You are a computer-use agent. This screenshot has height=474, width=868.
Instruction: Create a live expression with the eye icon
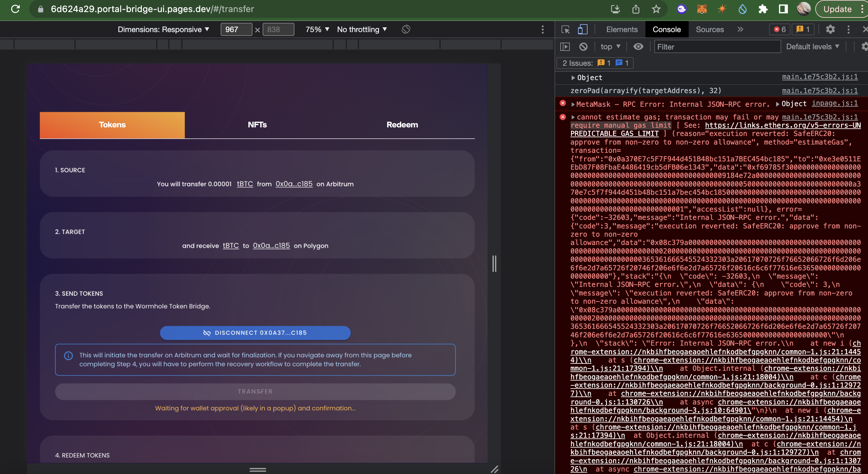[638, 46]
